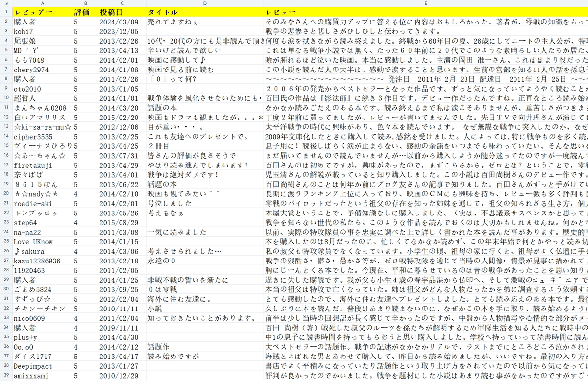Select the plus+y reviewer cell
This screenshot has height=381, width=588.
tap(43, 336)
